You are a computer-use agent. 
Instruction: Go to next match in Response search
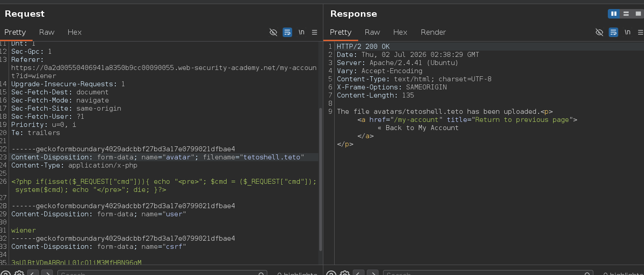(373, 273)
